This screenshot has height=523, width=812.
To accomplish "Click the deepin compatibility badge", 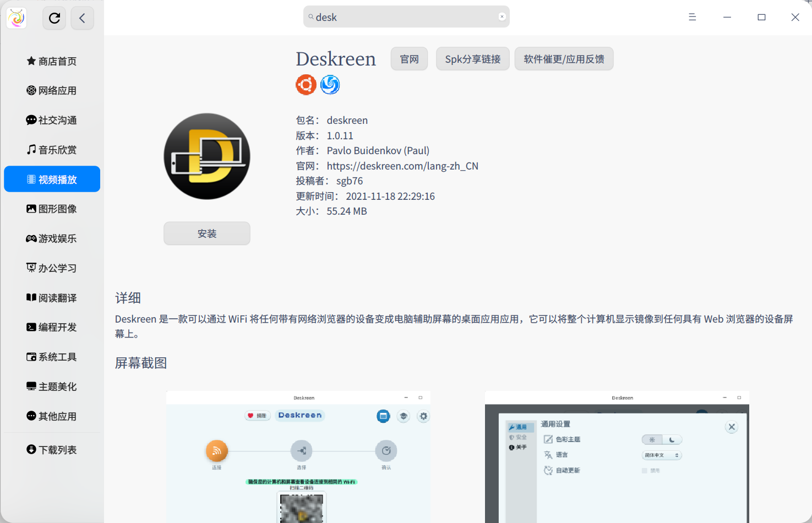I will click(x=330, y=85).
